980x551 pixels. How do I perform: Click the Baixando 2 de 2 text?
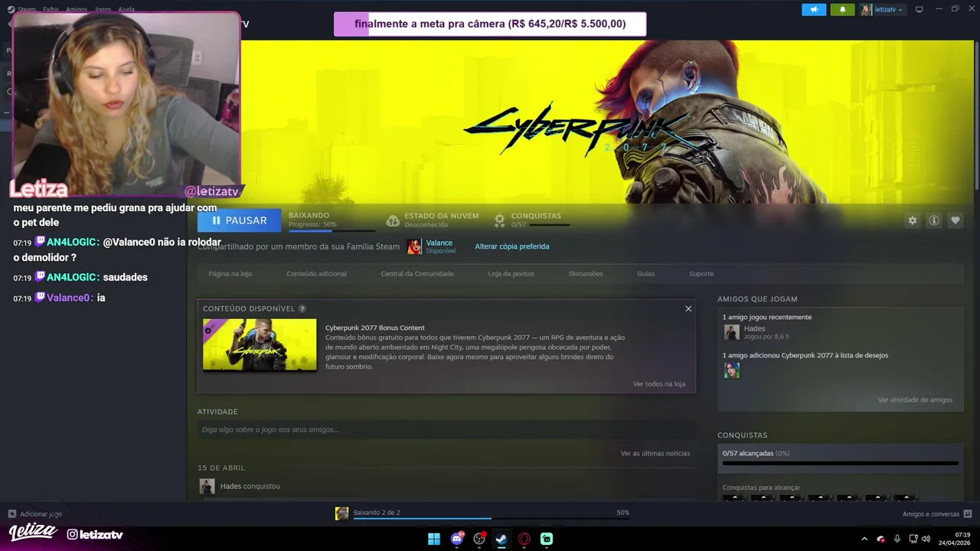[377, 512]
